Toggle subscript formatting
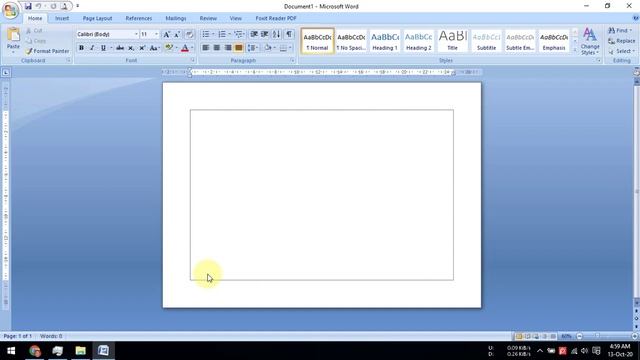The image size is (640, 360). 131,48
